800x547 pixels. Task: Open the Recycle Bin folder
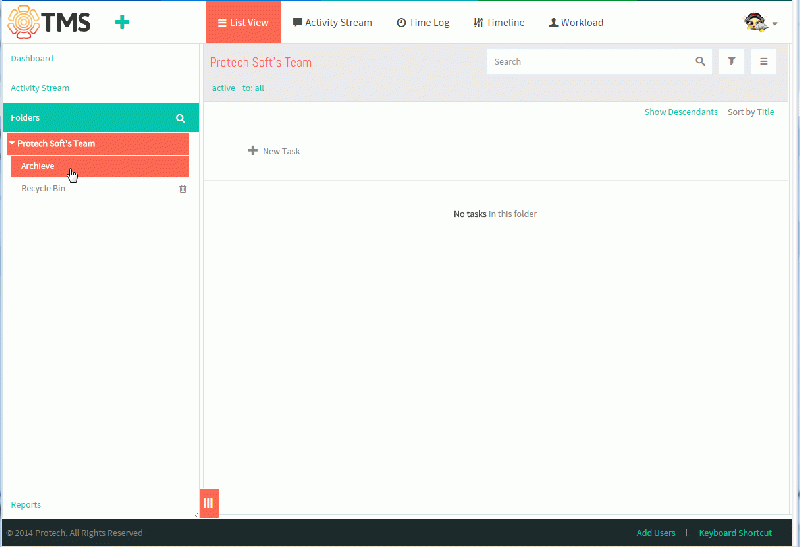click(x=43, y=188)
